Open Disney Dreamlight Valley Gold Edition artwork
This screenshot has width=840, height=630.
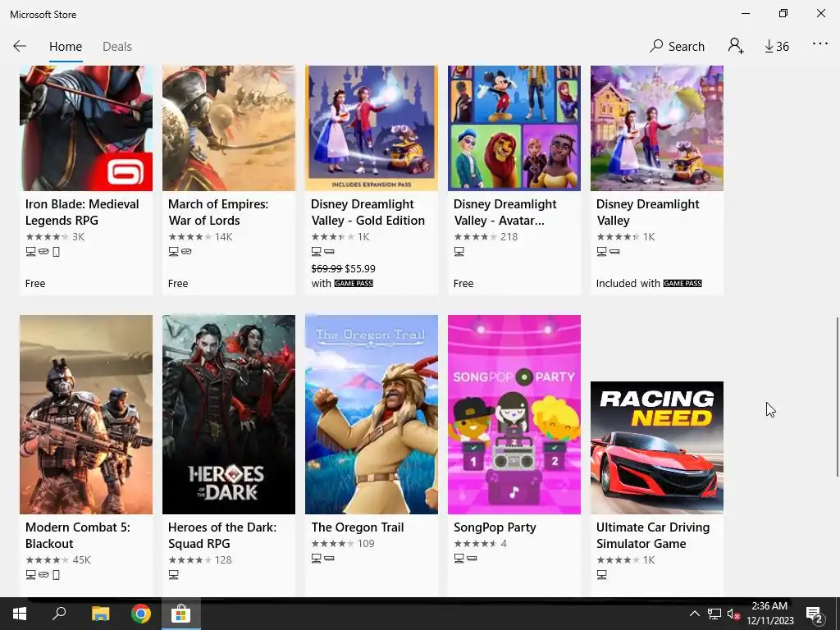(x=372, y=128)
